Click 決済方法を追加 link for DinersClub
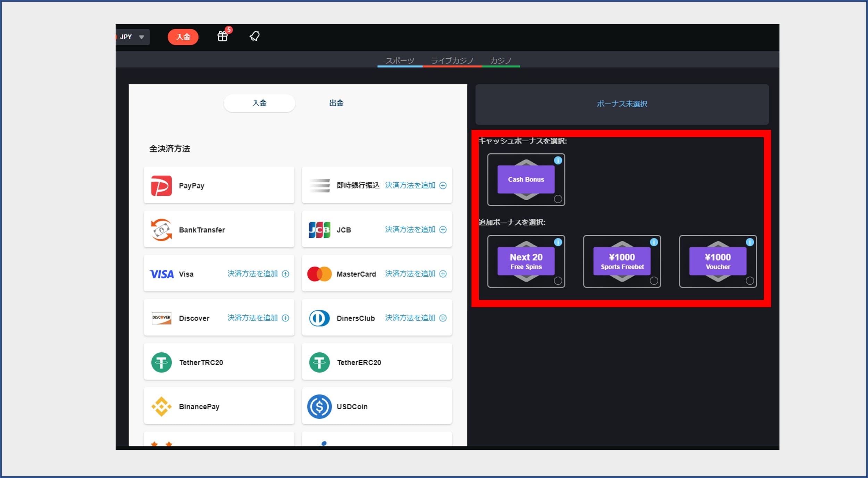This screenshot has height=478, width=868. pos(410,318)
